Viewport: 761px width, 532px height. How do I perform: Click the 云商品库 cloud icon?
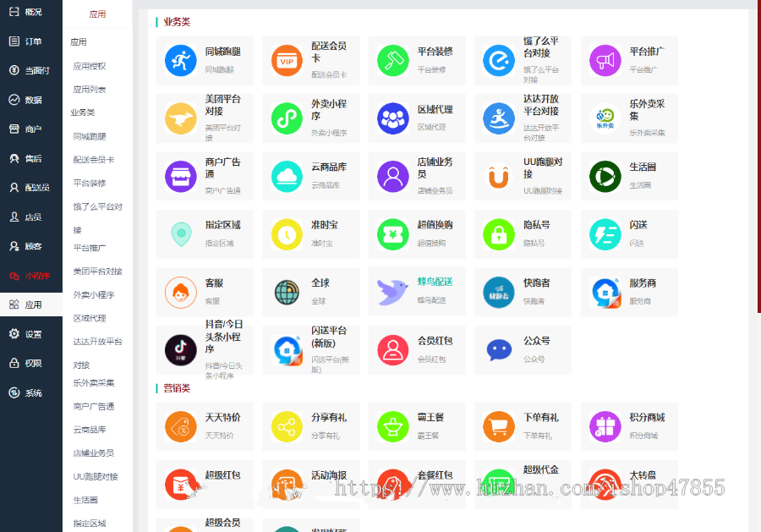(287, 177)
